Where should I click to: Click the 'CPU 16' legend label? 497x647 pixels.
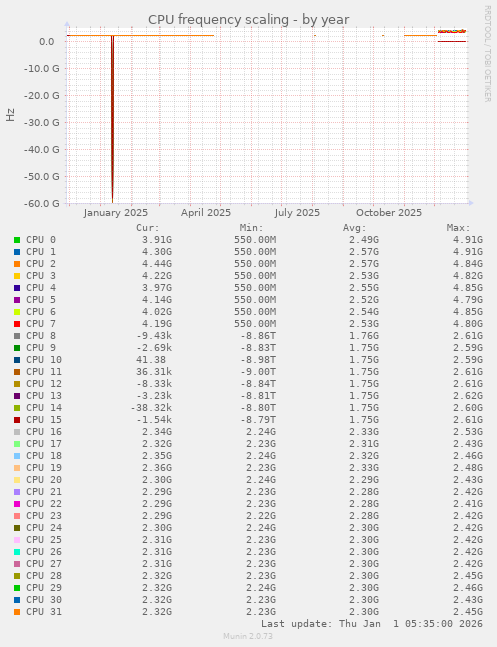[44, 432]
